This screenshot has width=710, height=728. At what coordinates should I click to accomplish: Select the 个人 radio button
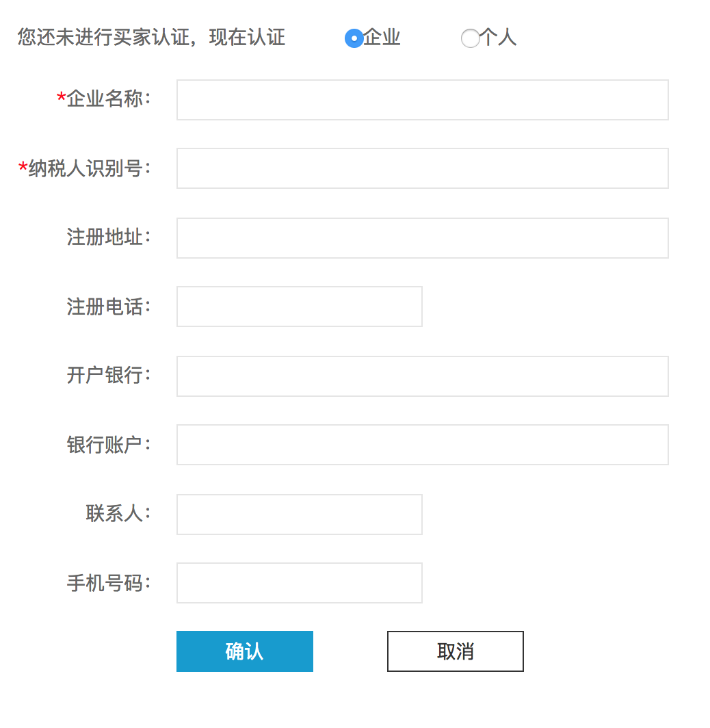tap(470, 38)
